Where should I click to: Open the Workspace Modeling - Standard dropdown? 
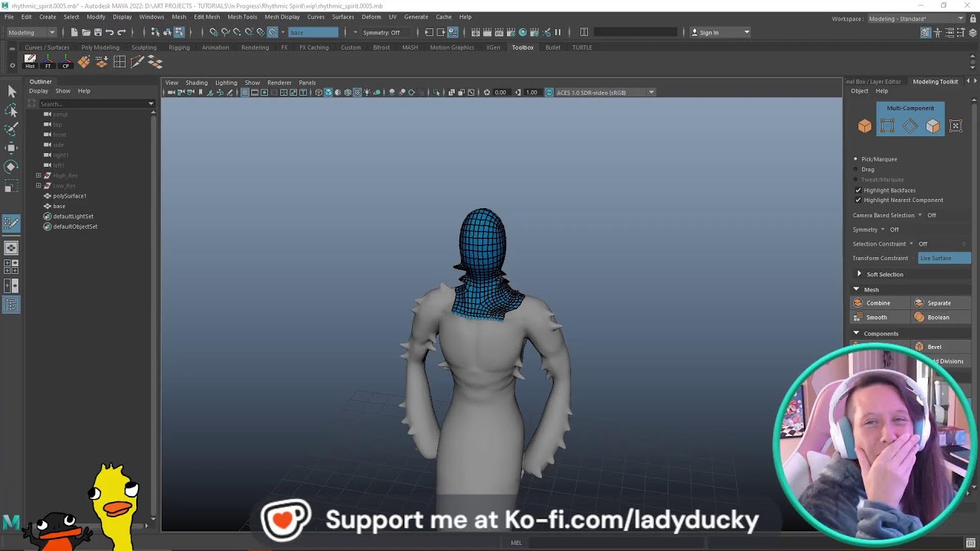click(x=916, y=18)
